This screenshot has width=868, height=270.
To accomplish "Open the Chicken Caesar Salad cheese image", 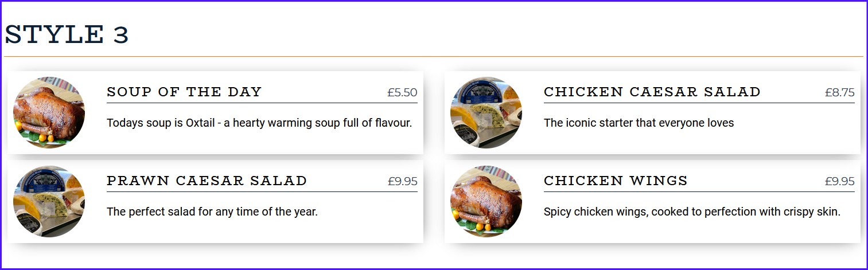I will click(486, 112).
